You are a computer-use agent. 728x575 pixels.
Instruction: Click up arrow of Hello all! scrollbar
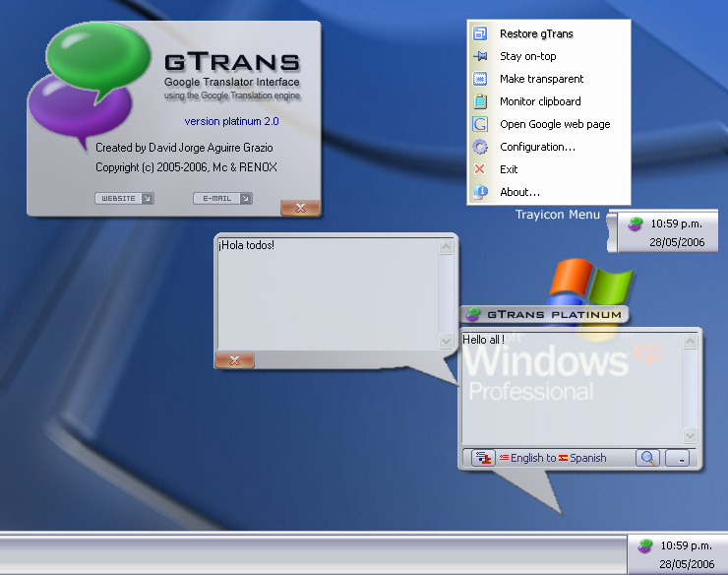click(x=690, y=342)
